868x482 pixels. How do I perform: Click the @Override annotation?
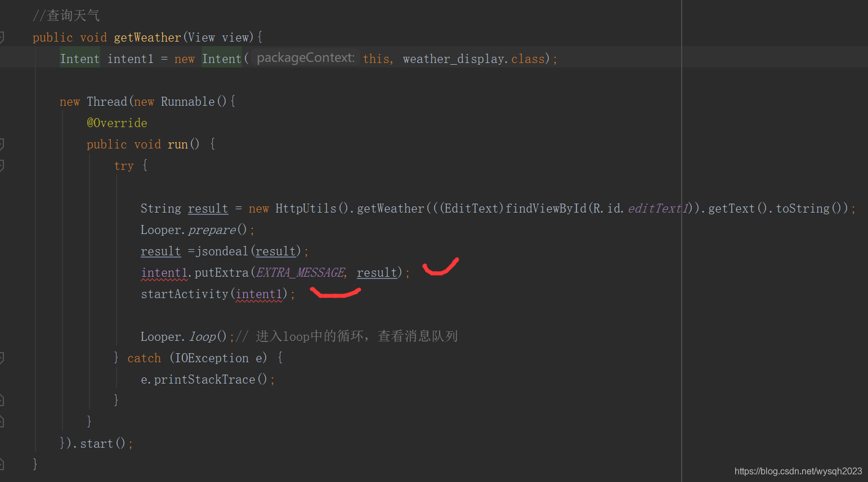click(117, 123)
